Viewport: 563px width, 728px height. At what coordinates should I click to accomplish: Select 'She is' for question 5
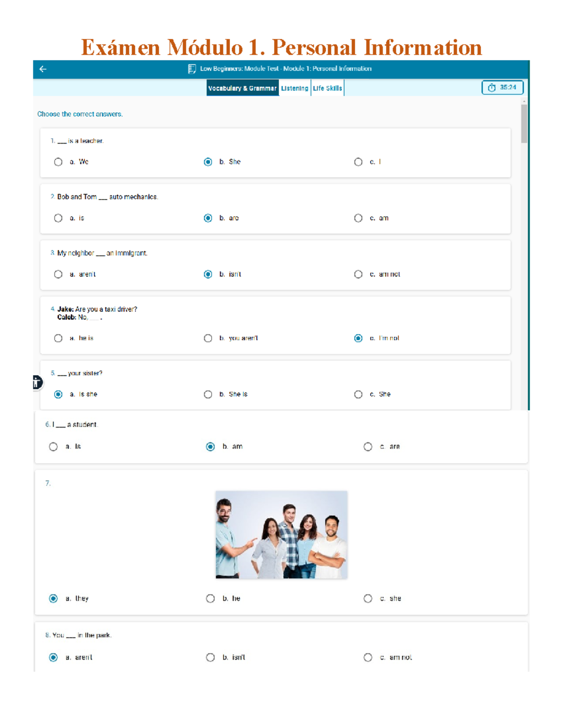click(x=207, y=394)
